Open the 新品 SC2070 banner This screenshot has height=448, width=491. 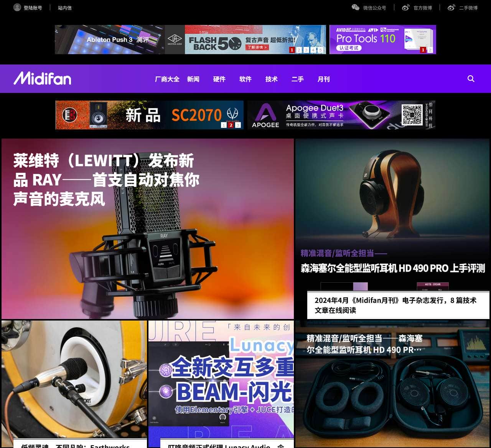150,115
